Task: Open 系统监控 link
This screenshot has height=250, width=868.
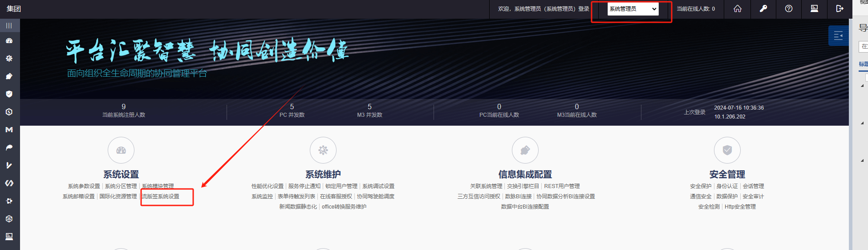Action: [x=262, y=197]
